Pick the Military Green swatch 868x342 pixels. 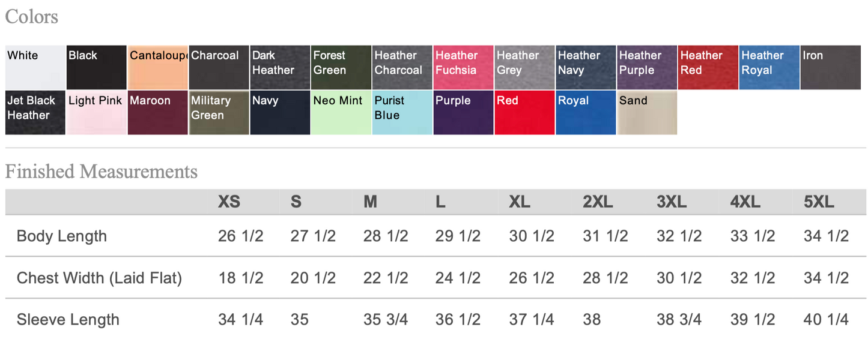pos(219,113)
